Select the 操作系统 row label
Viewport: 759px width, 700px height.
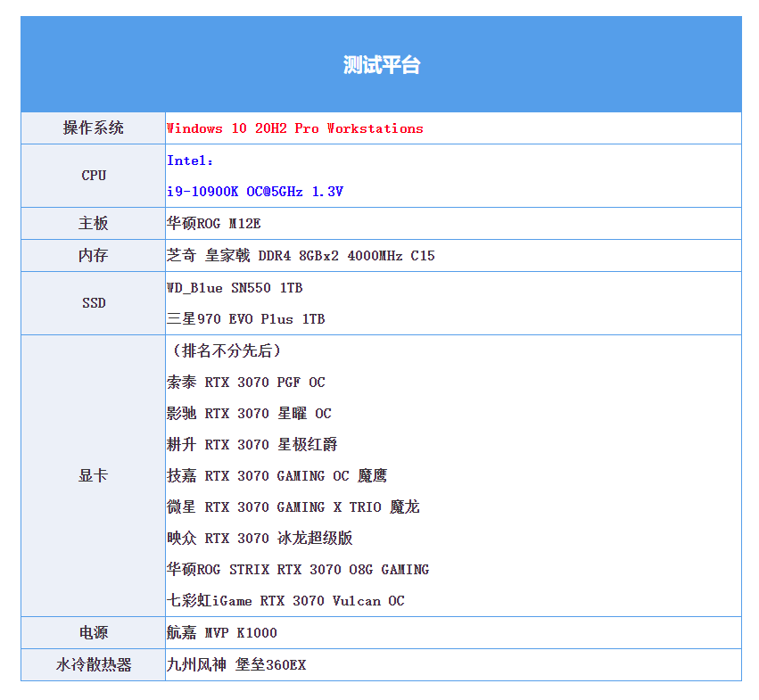click(x=94, y=128)
